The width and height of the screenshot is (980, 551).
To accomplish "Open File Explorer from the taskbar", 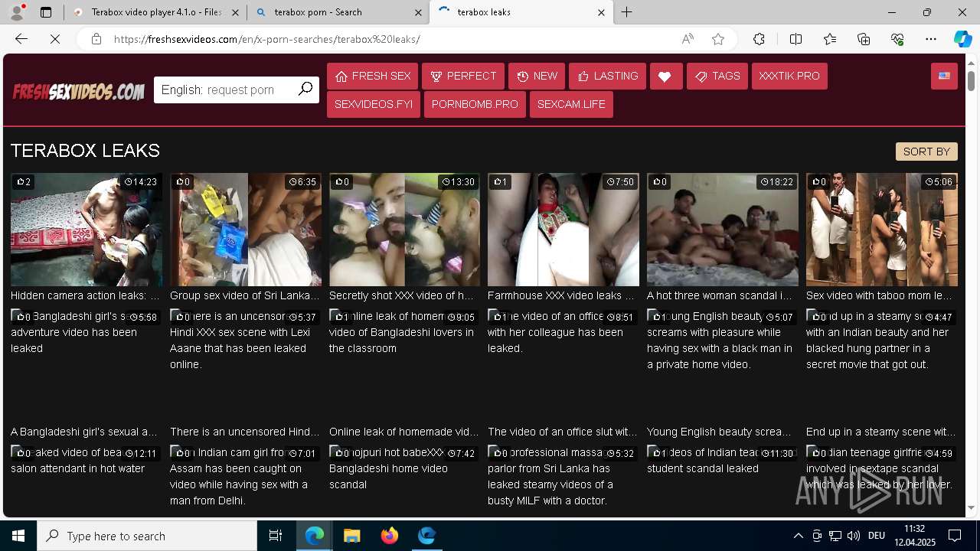I will click(x=351, y=536).
